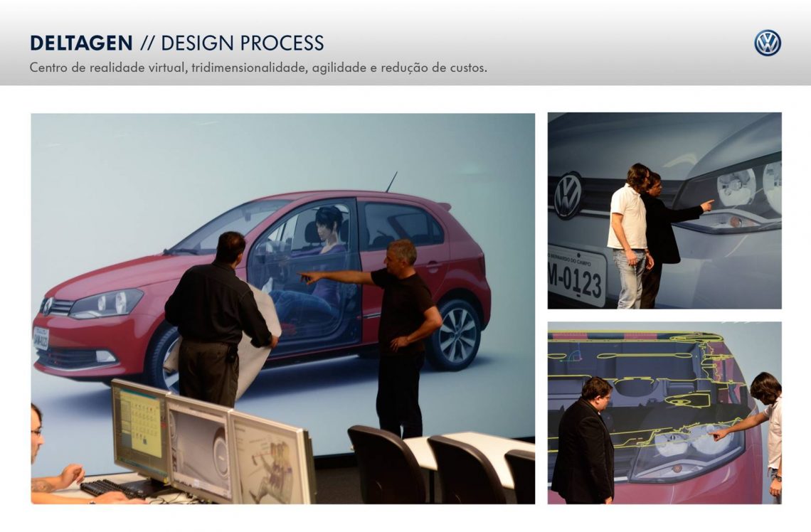The image size is (811, 532).
Task: Click the DELTAGEN // DESIGN PROCESS title
Action: [176, 43]
